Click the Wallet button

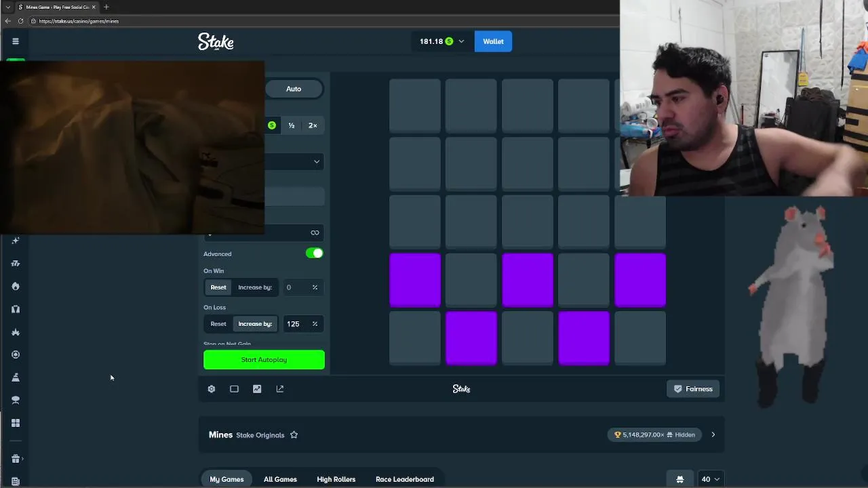[493, 41]
